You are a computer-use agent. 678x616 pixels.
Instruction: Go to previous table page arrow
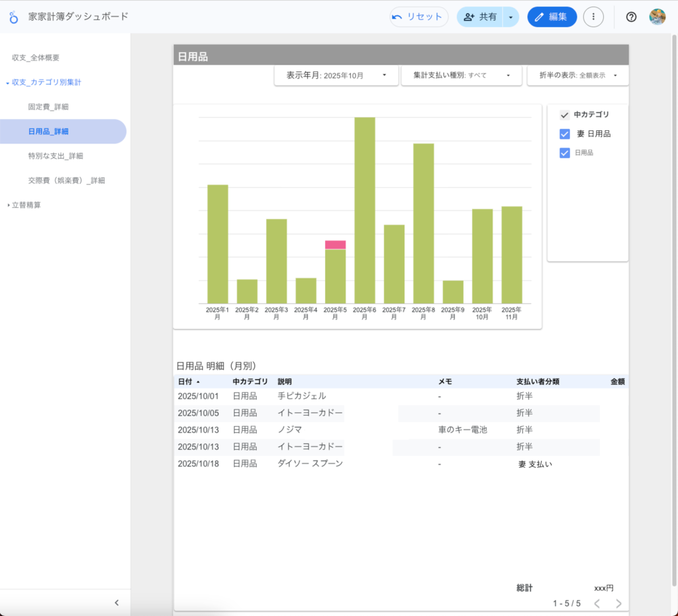(x=597, y=603)
